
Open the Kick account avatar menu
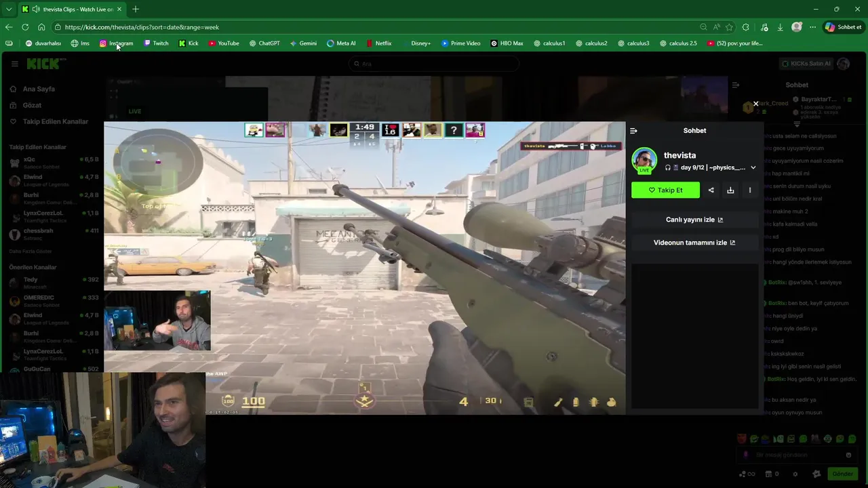coord(844,64)
